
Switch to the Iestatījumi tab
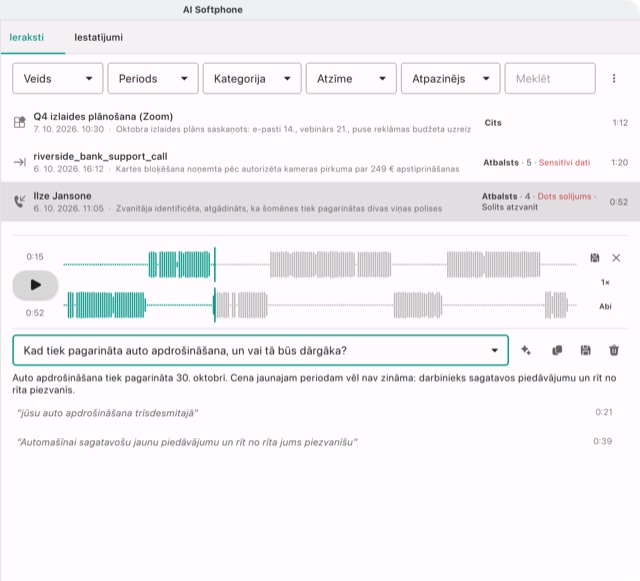[x=98, y=38]
